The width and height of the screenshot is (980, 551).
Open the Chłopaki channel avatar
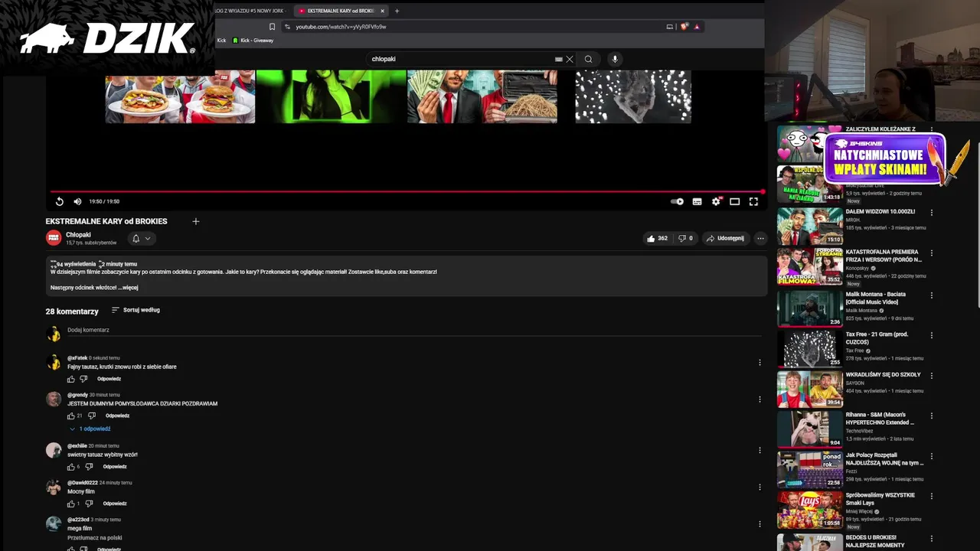(54, 238)
